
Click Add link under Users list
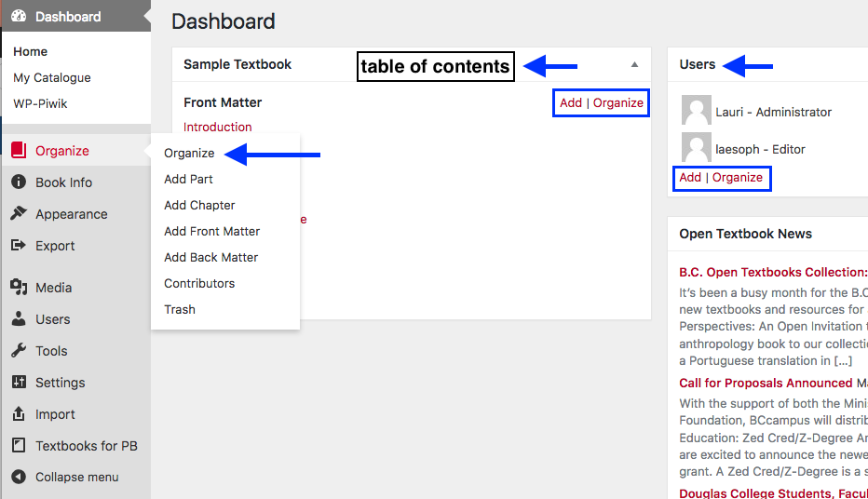(x=690, y=177)
